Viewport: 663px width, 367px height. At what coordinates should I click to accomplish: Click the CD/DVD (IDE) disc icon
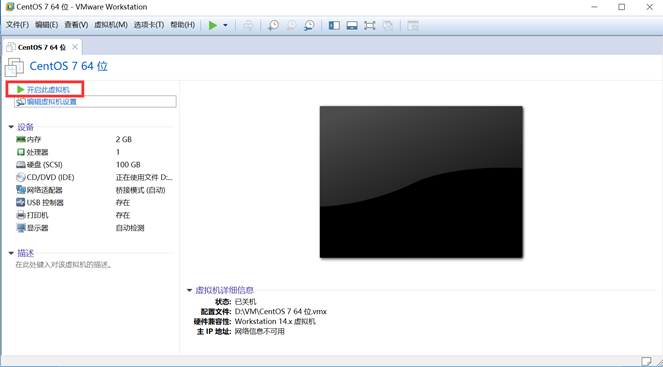[x=21, y=177]
